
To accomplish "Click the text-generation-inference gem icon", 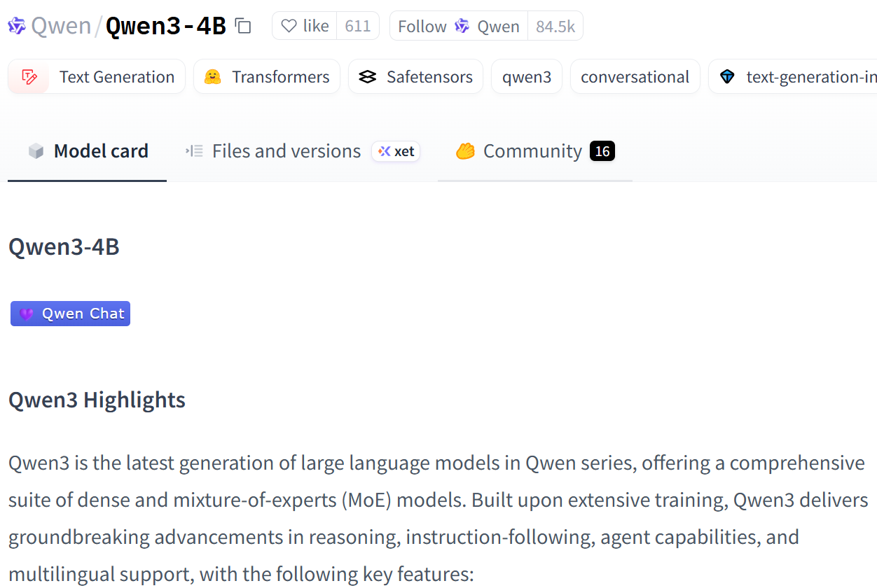I will click(x=728, y=77).
